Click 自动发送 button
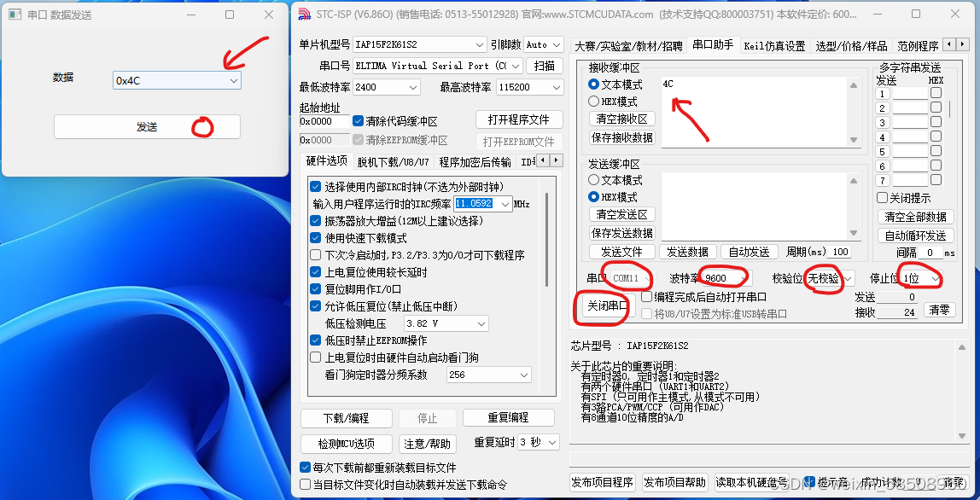The width and height of the screenshot is (980, 500). coord(749,252)
